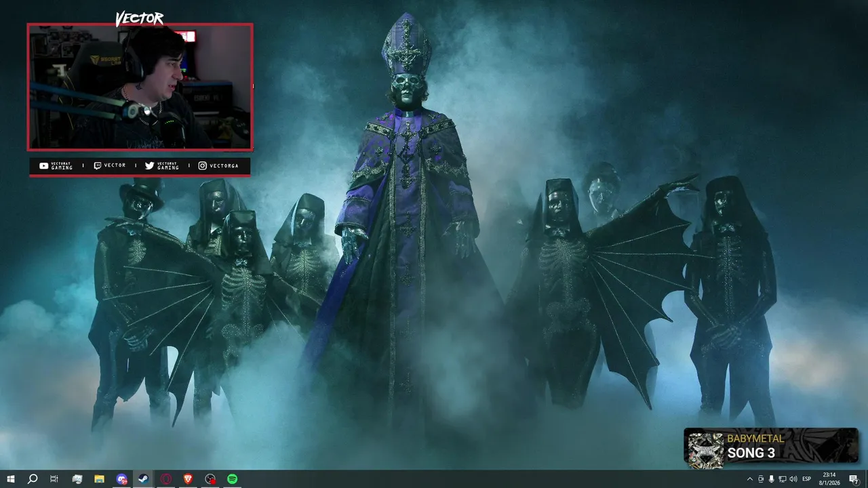Viewport: 868px width, 488px height.
Task: Click the Meet Now camera tray icon
Action: pyautogui.click(x=761, y=479)
